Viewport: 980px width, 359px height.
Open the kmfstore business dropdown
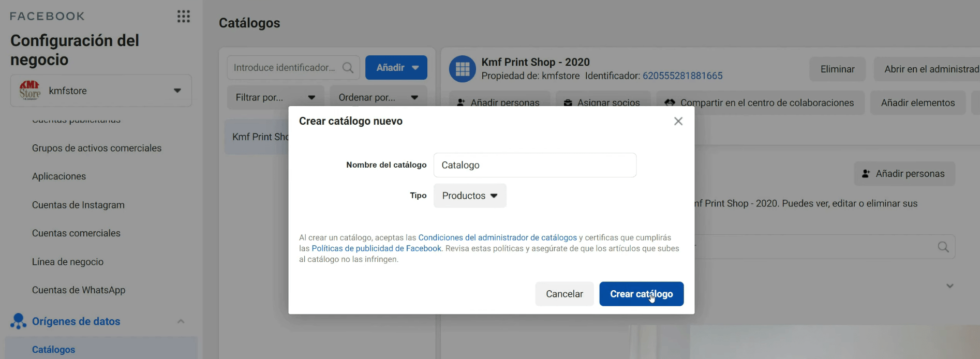(x=101, y=91)
